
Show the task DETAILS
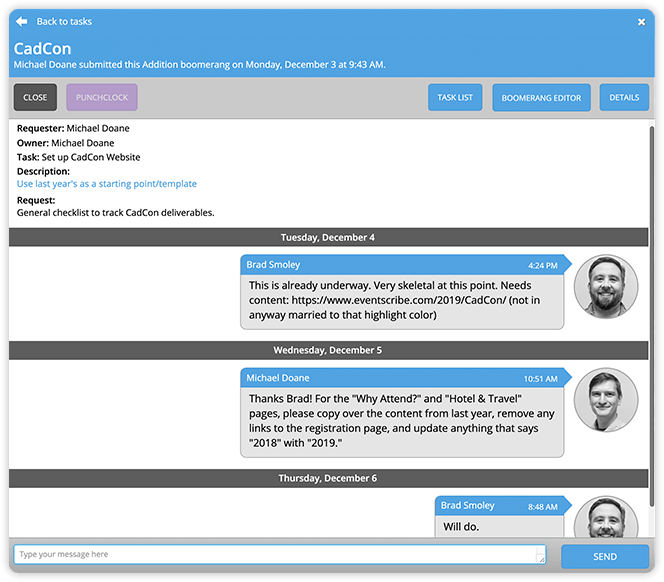pos(624,97)
